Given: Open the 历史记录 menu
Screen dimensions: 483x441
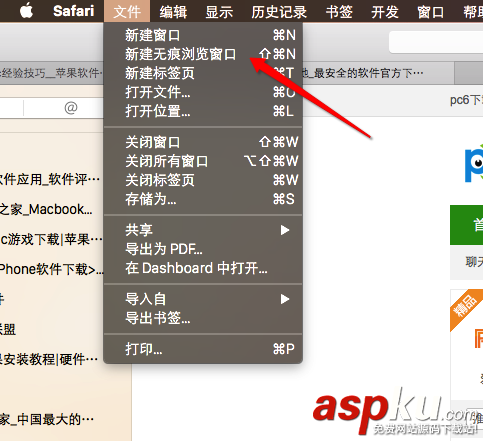Looking at the screenshot, I should [x=279, y=12].
